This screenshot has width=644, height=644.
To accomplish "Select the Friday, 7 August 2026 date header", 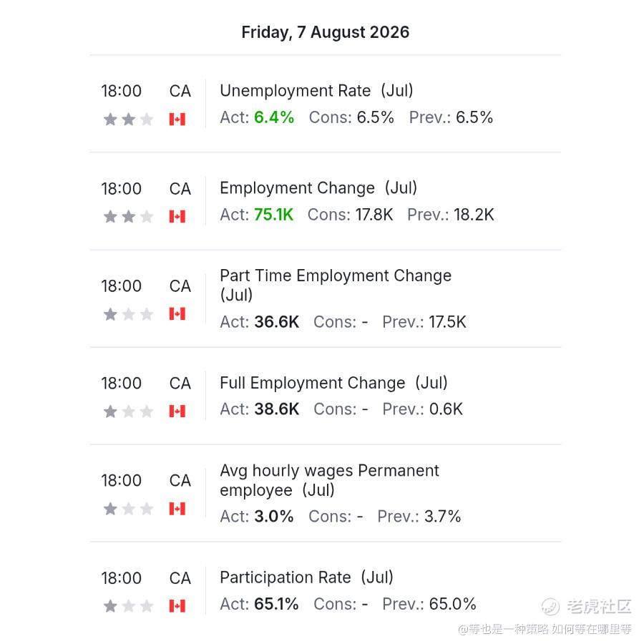I will 326,32.
